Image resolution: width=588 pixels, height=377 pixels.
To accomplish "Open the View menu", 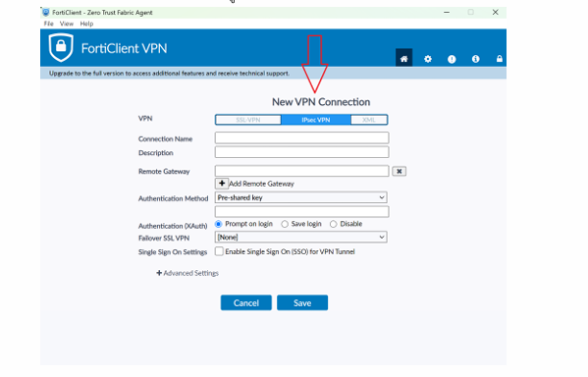I will point(67,24).
